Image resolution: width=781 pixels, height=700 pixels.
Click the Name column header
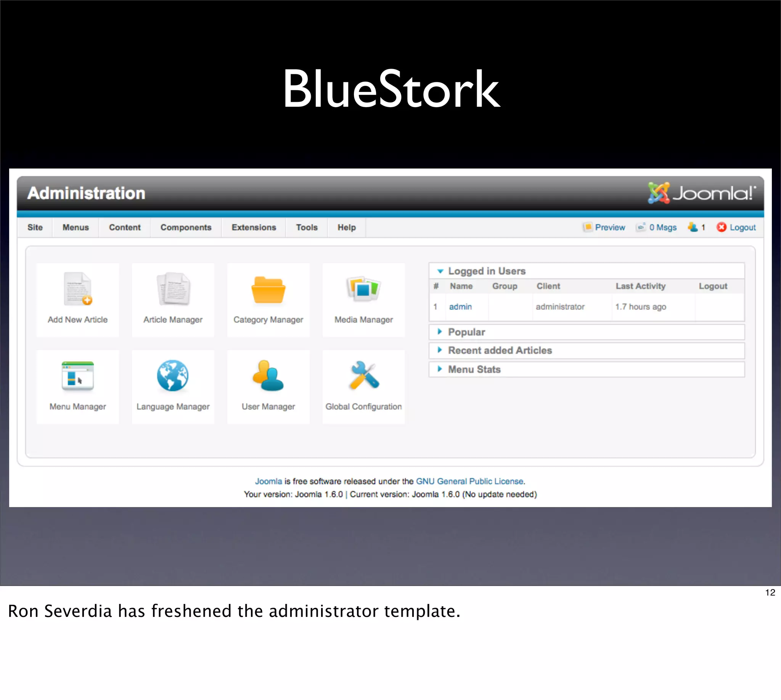[x=461, y=286]
